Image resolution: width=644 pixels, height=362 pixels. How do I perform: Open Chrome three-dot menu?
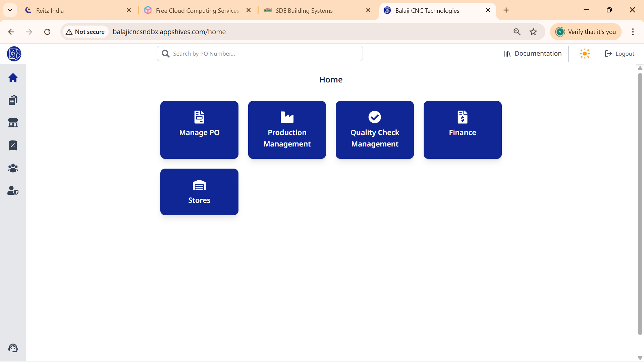[633, 32]
